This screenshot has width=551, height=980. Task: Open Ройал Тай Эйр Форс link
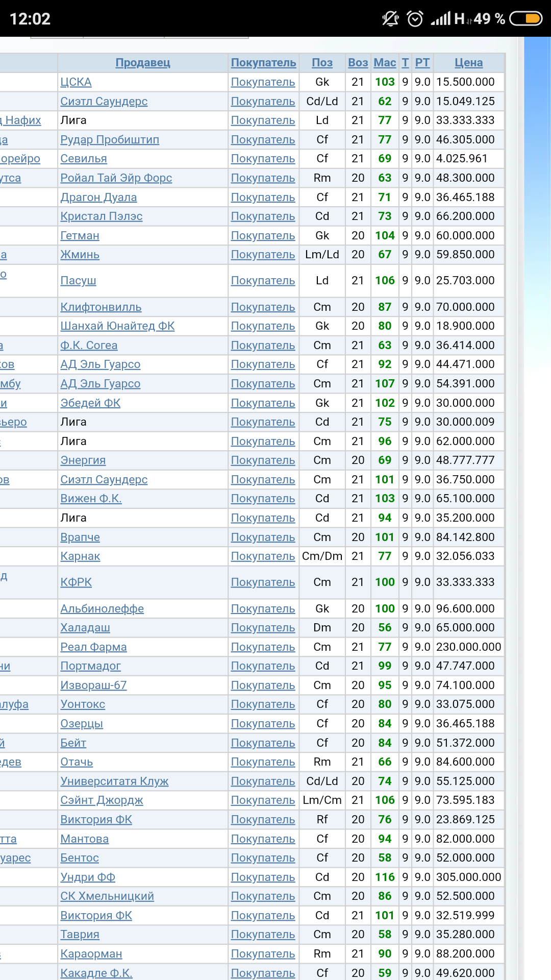click(116, 178)
